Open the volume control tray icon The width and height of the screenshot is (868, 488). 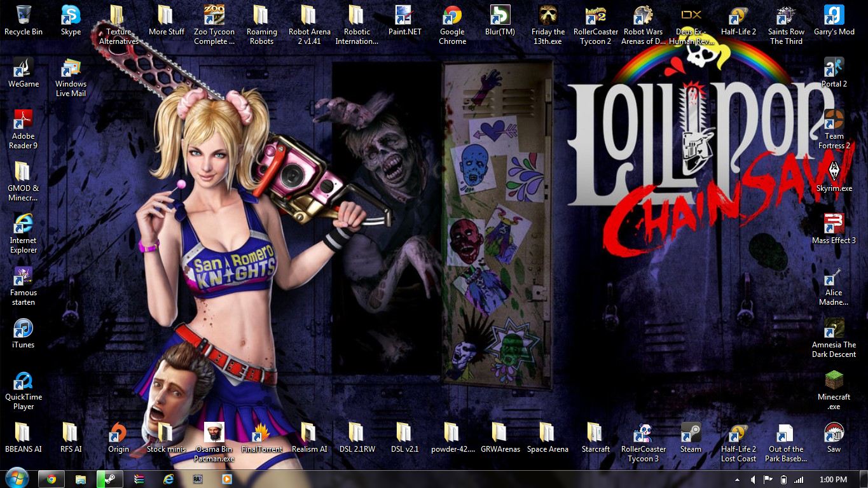click(753, 480)
